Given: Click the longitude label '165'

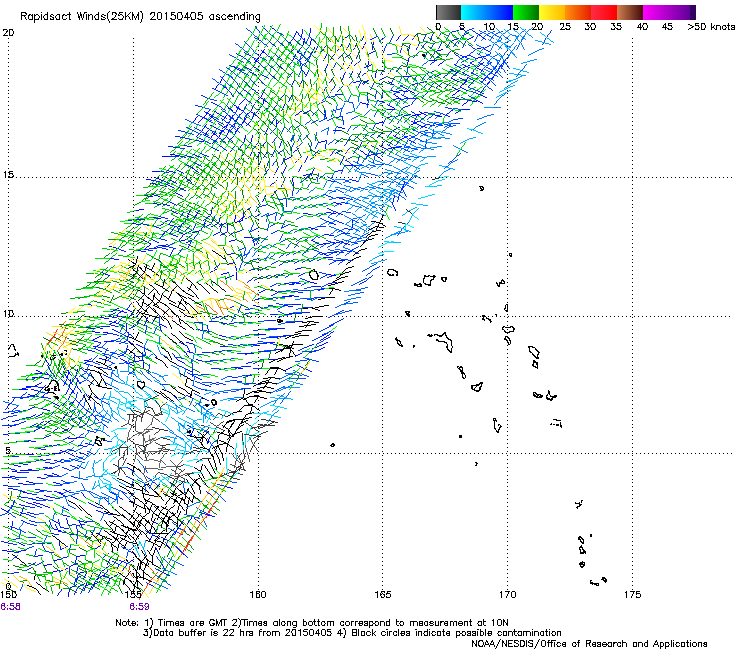Looking at the screenshot, I should (382, 594).
